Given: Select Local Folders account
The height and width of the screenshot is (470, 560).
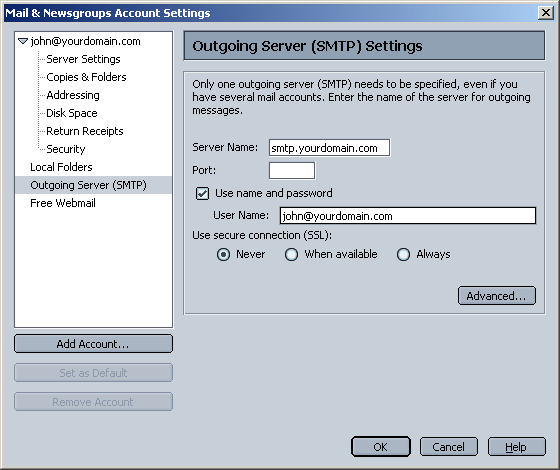Looking at the screenshot, I should (x=61, y=167).
